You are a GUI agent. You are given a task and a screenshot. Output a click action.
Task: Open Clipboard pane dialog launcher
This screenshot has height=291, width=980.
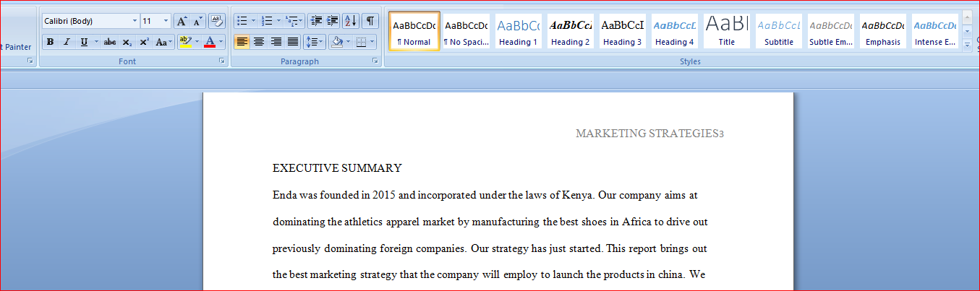pos(30,61)
